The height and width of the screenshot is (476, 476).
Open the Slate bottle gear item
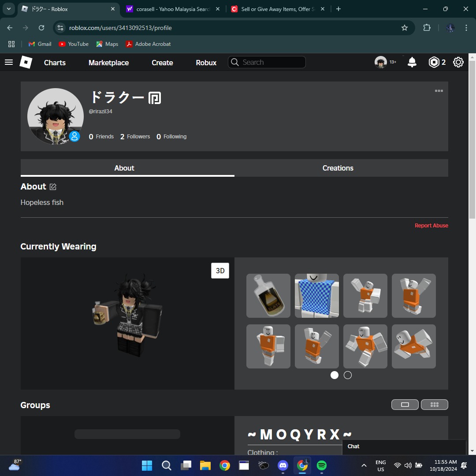coord(268,296)
